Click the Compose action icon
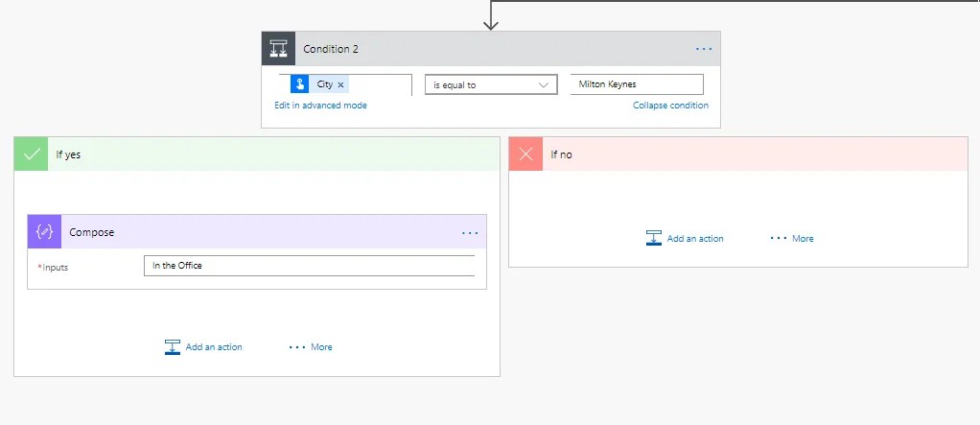 coord(44,232)
